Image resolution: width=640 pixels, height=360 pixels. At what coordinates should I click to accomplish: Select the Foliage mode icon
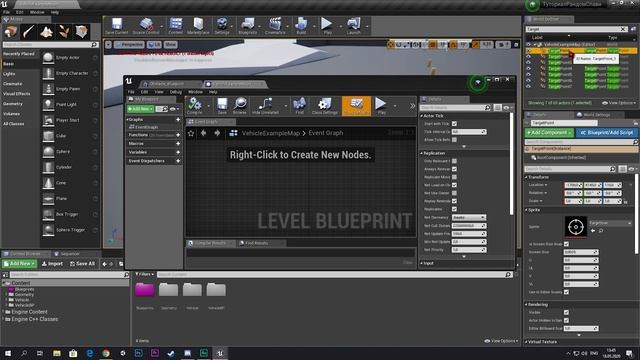click(x=64, y=31)
